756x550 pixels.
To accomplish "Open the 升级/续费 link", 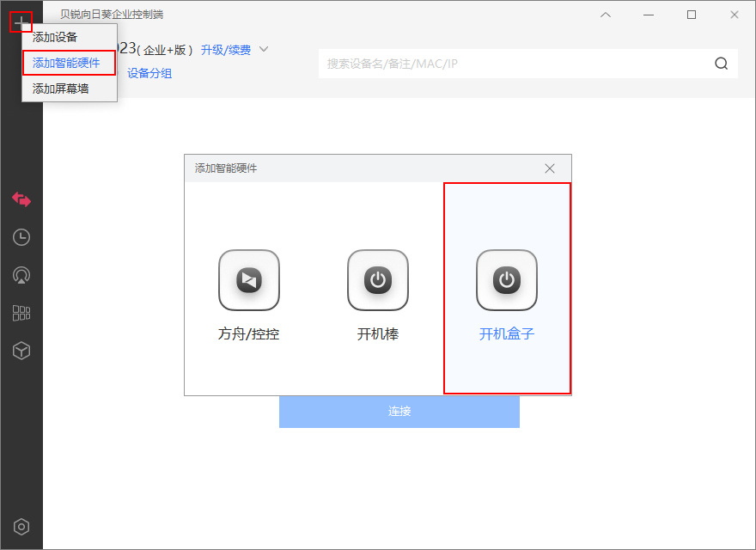I will (x=226, y=50).
